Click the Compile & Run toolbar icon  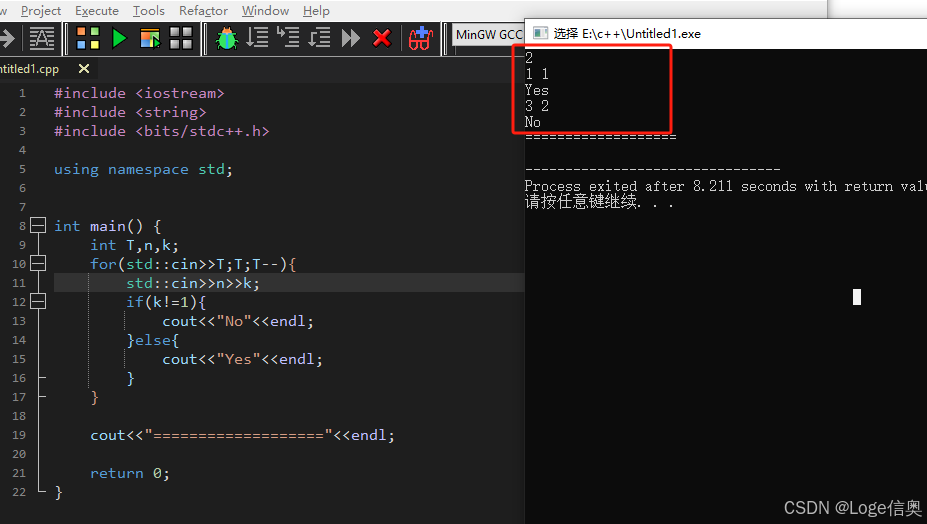[150, 38]
